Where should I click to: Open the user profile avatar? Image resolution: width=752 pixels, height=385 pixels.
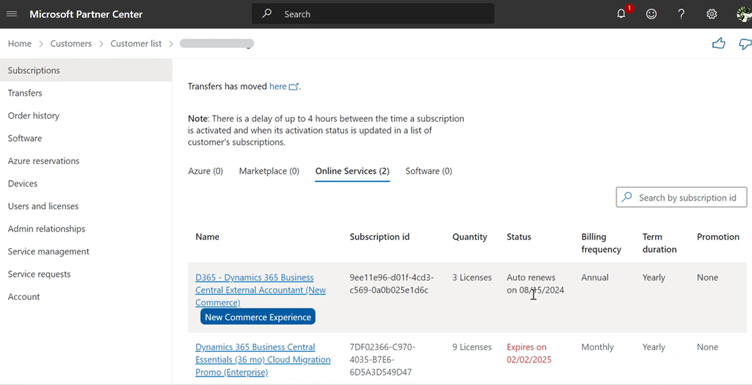tap(744, 14)
